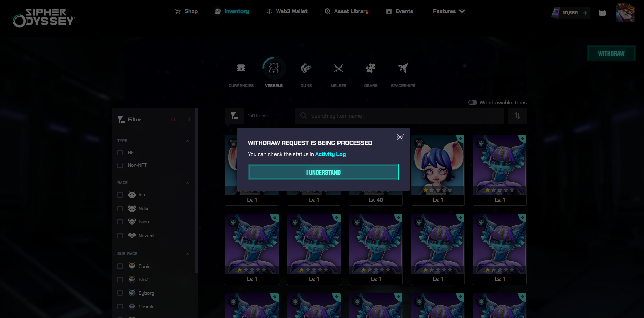Screen dimensions: 644x318
Task: Toggle the Withdrawable items switch
Action: pyautogui.click(x=473, y=102)
